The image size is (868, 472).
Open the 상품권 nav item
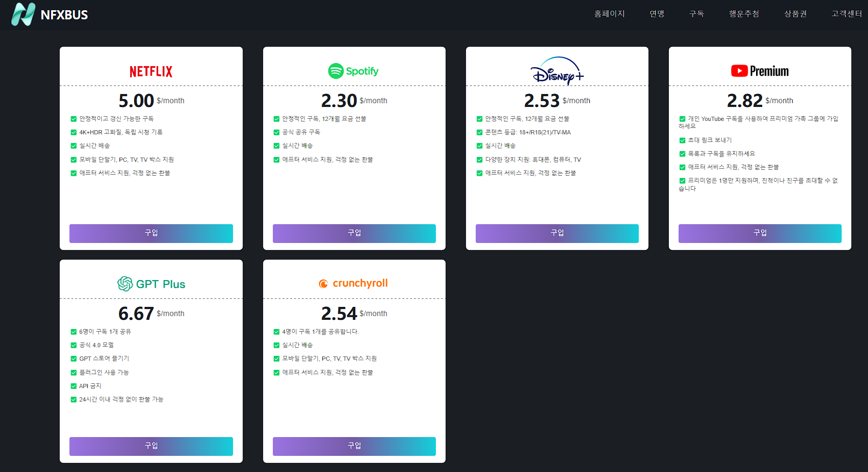[x=795, y=13]
